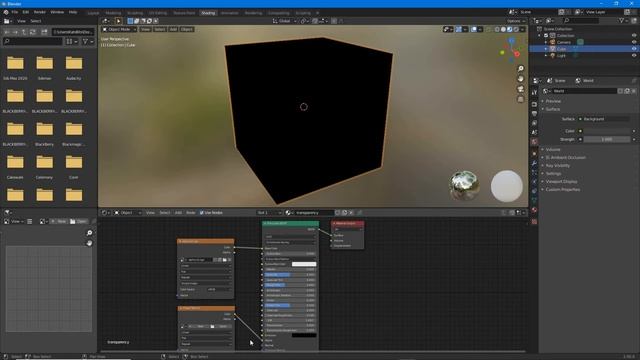Open the Window menu
The height and width of the screenshot is (360, 640).
57,12
